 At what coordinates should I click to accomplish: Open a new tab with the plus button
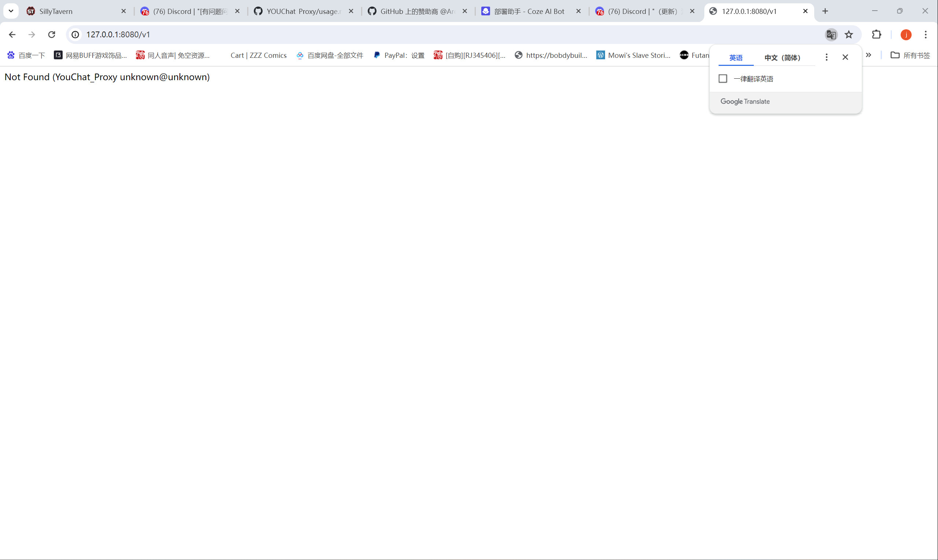[825, 11]
